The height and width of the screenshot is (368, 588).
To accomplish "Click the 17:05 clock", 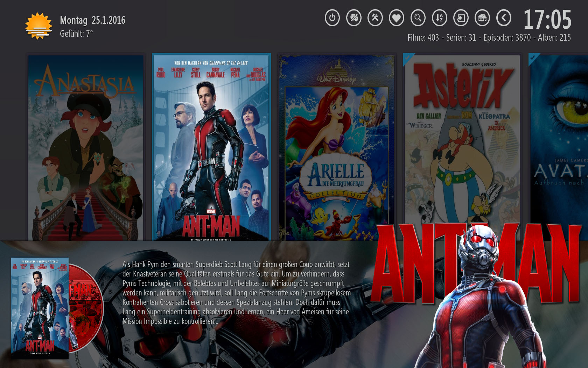I will tap(547, 19).
